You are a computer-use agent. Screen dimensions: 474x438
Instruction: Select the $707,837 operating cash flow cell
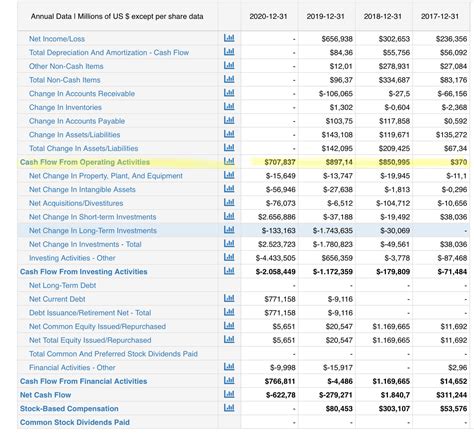(x=280, y=162)
